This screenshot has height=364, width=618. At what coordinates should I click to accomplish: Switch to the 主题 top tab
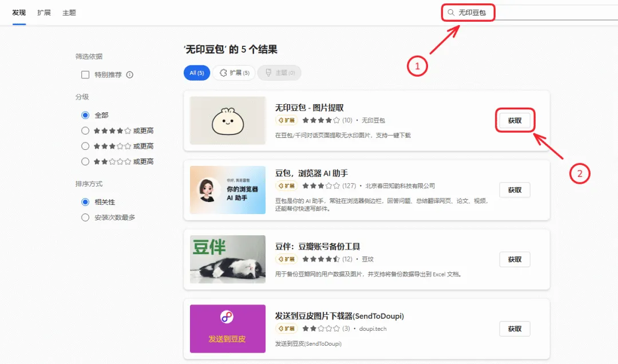click(x=69, y=13)
